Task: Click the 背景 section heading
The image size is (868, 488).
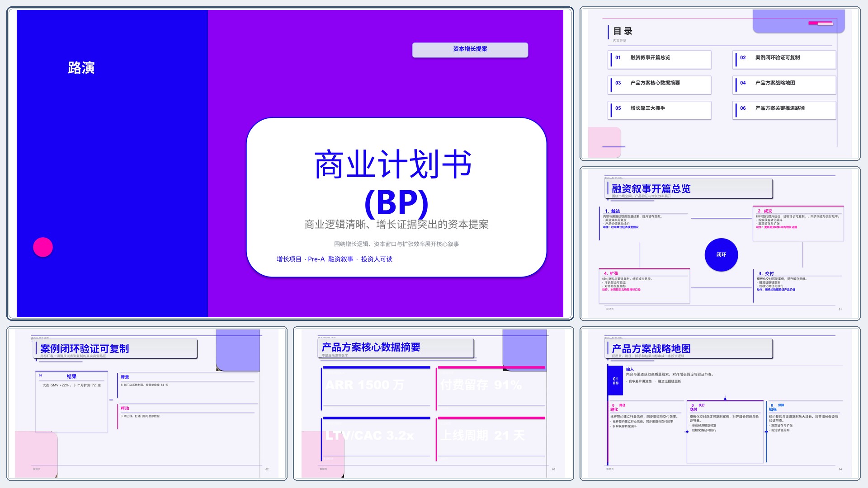Action: coord(125,377)
